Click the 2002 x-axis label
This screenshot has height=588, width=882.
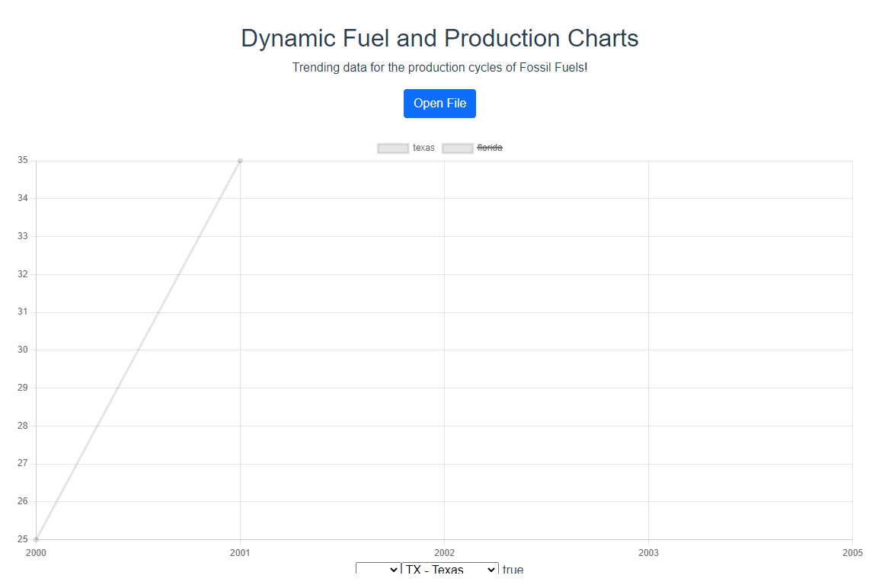click(444, 553)
